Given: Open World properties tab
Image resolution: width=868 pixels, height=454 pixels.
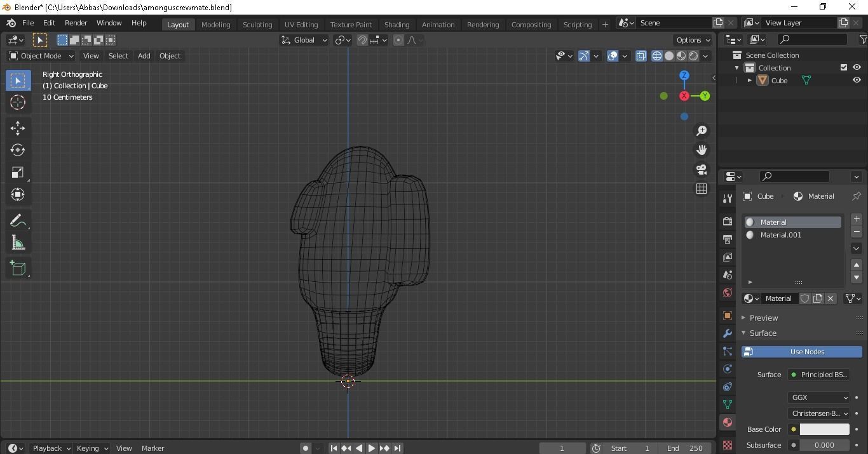Looking at the screenshot, I should 728,293.
